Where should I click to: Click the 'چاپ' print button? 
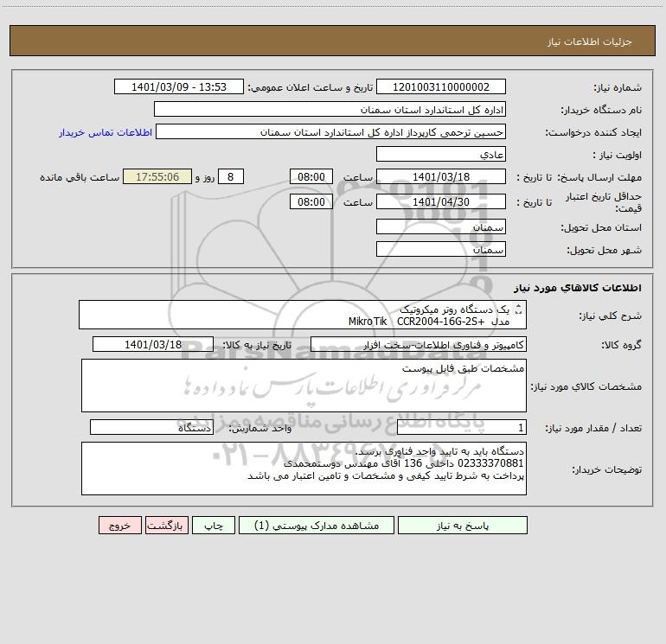[214, 526]
